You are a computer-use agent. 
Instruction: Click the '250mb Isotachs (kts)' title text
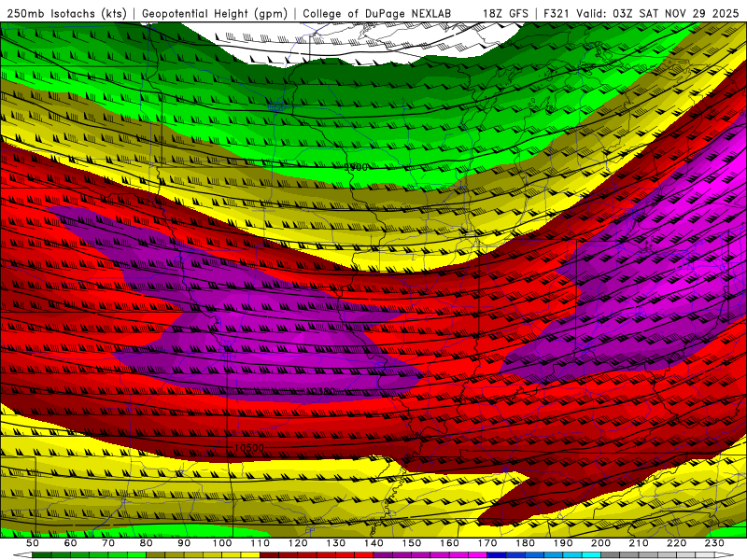(67, 14)
